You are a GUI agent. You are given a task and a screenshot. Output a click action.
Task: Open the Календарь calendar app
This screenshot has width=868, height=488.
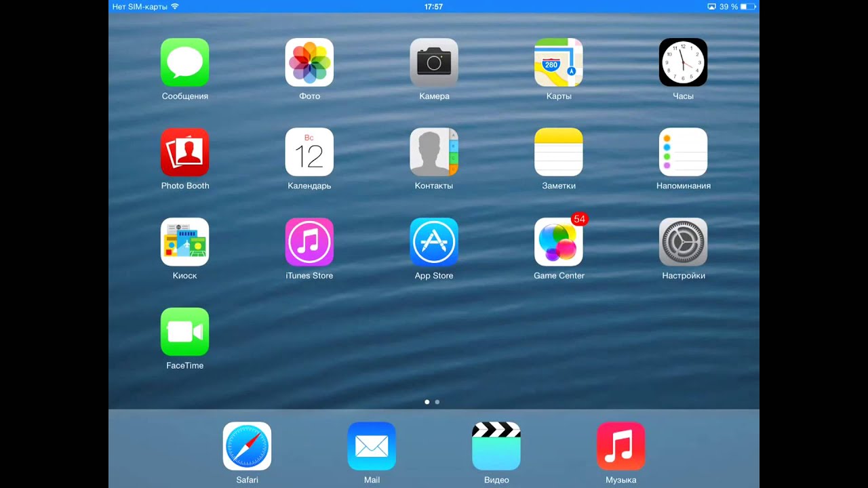coord(309,152)
